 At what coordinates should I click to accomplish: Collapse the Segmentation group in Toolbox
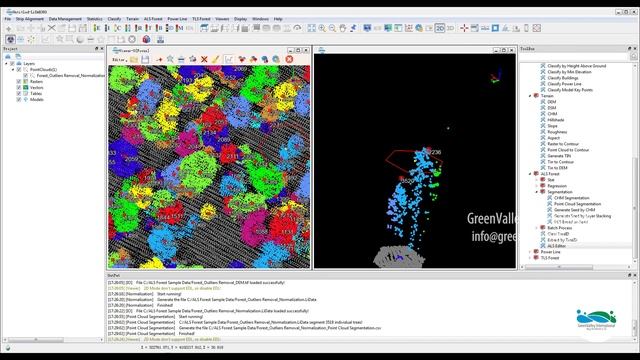pos(537,192)
